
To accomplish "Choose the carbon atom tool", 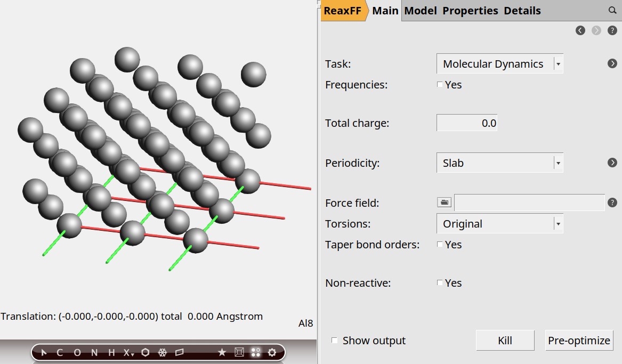I will pyautogui.click(x=60, y=352).
